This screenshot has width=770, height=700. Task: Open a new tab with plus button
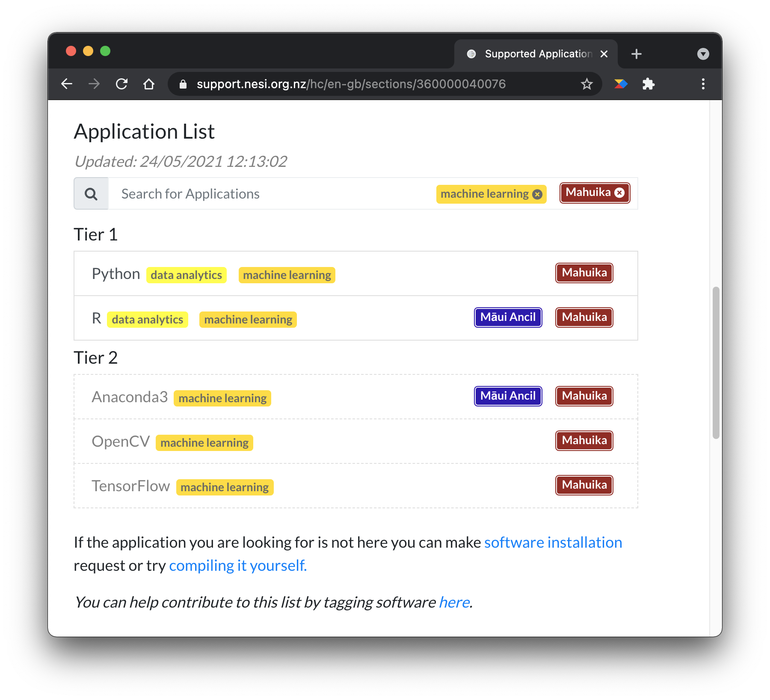coord(636,54)
